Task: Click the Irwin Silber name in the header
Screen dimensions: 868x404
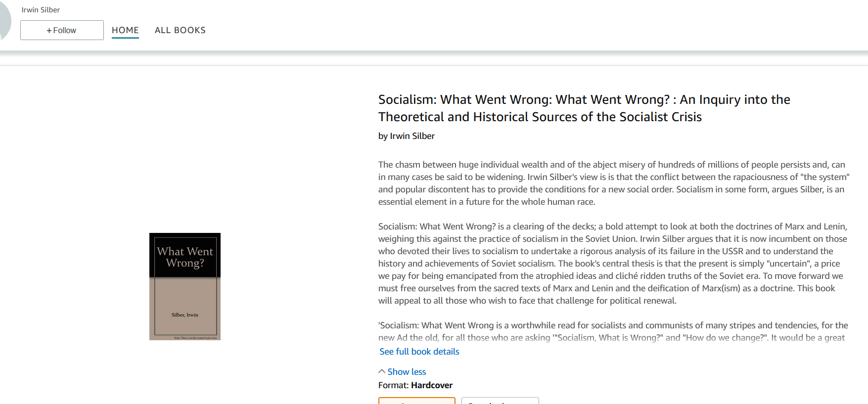Action: click(x=41, y=10)
